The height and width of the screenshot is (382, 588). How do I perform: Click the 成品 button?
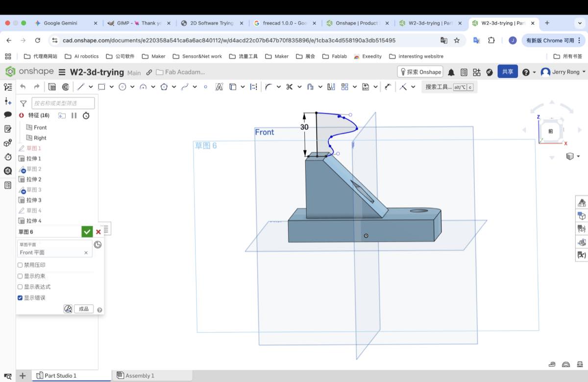pyautogui.click(x=84, y=309)
